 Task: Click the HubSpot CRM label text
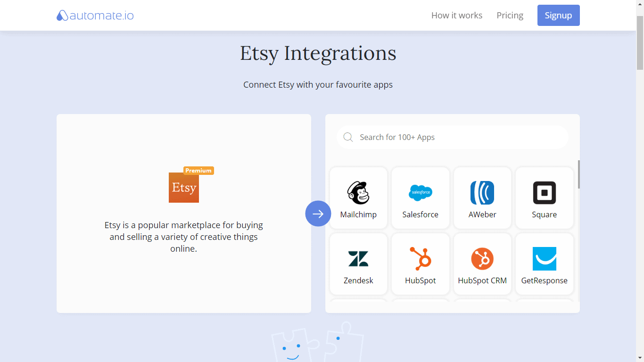[x=482, y=280]
